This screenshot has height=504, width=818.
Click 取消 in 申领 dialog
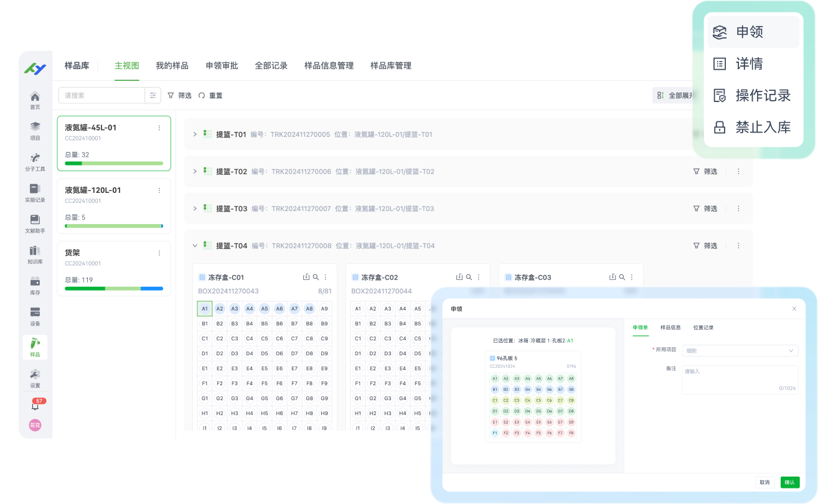point(764,482)
